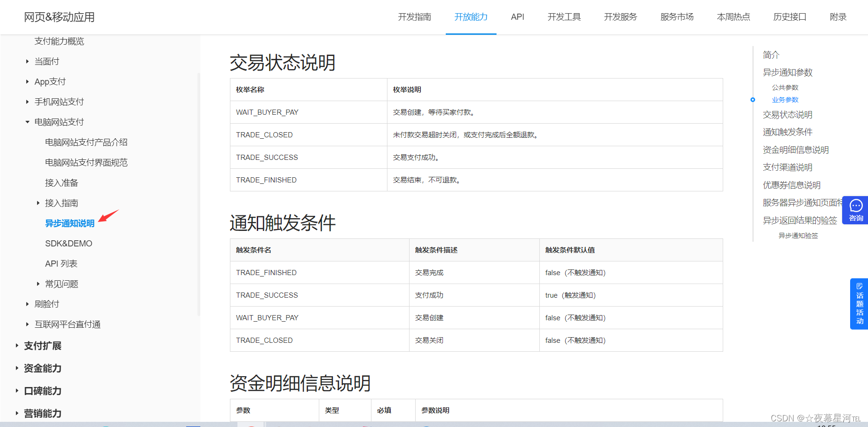Open API 列表 in sidebar
This screenshot has width=868, height=427.
61,264
